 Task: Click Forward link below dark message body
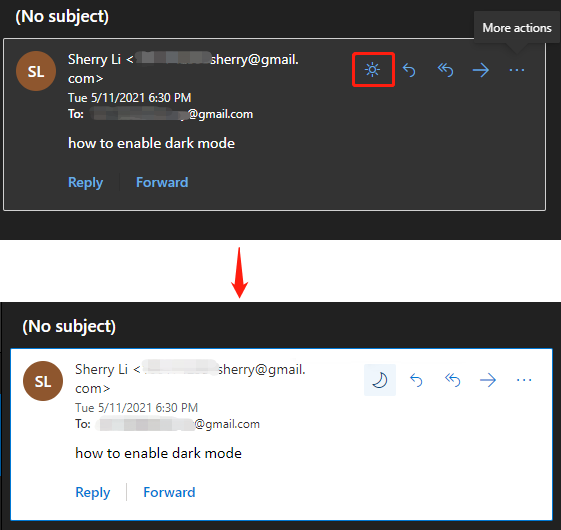coord(162,183)
